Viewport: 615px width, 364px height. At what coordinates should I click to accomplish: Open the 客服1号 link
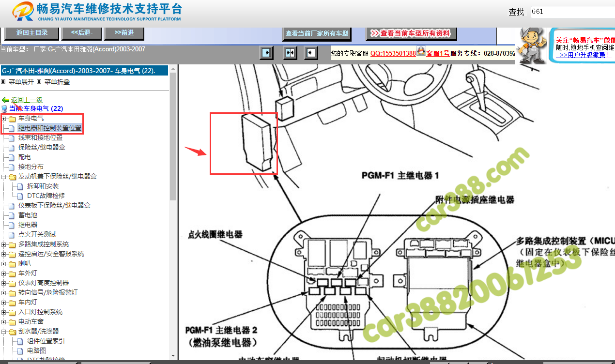[438, 53]
